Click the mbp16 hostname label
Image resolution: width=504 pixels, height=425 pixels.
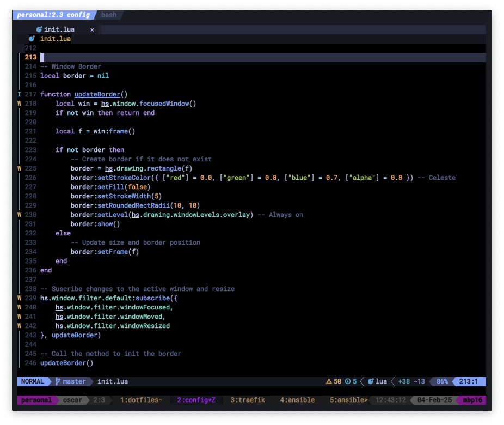click(472, 400)
